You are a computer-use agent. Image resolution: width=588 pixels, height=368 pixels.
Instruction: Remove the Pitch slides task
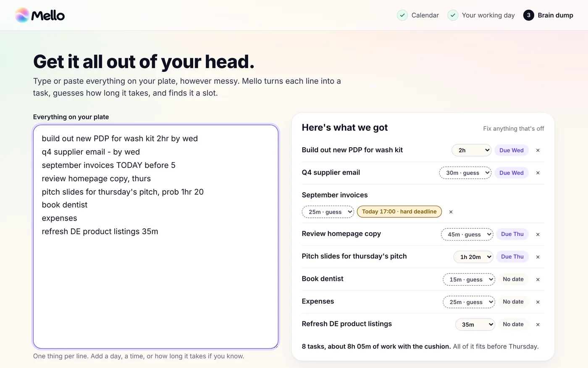pyautogui.click(x=538, y=257)
